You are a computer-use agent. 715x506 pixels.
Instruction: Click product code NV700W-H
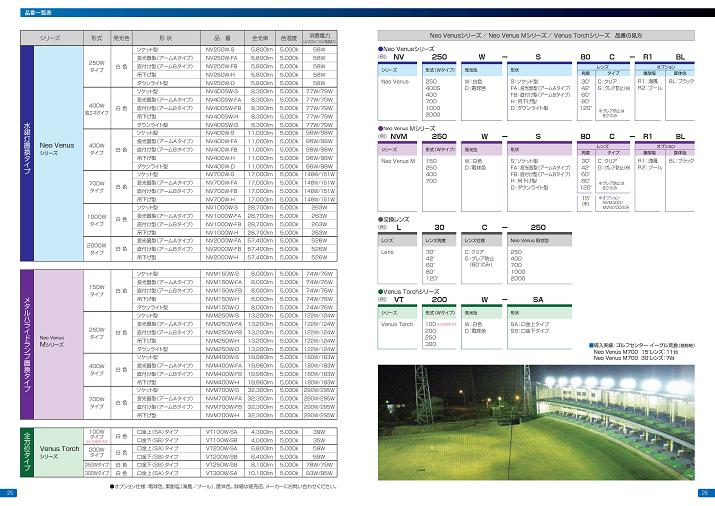222,199
